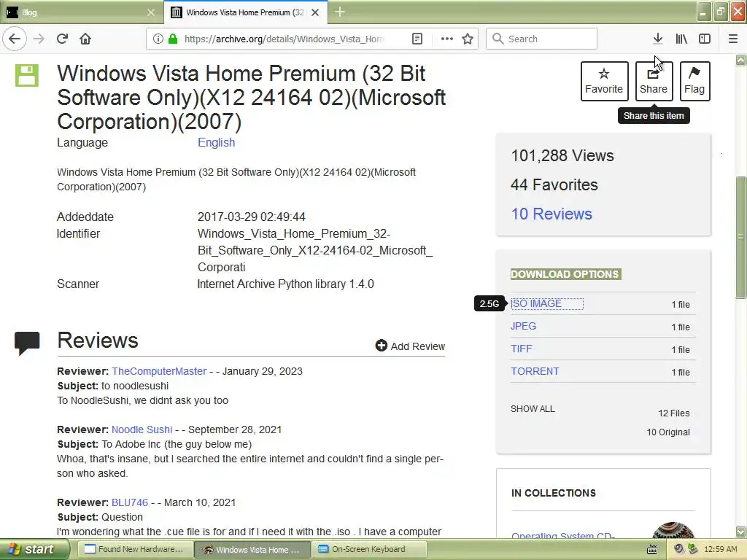
Task: Download the TIFF file
Action: pyautogui.click(x=521, y=349)
